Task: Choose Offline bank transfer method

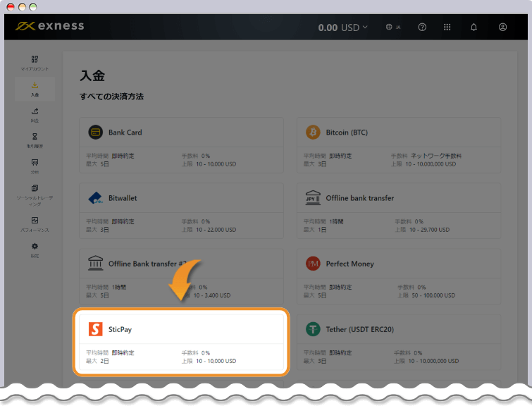Action: coord(399,211)
